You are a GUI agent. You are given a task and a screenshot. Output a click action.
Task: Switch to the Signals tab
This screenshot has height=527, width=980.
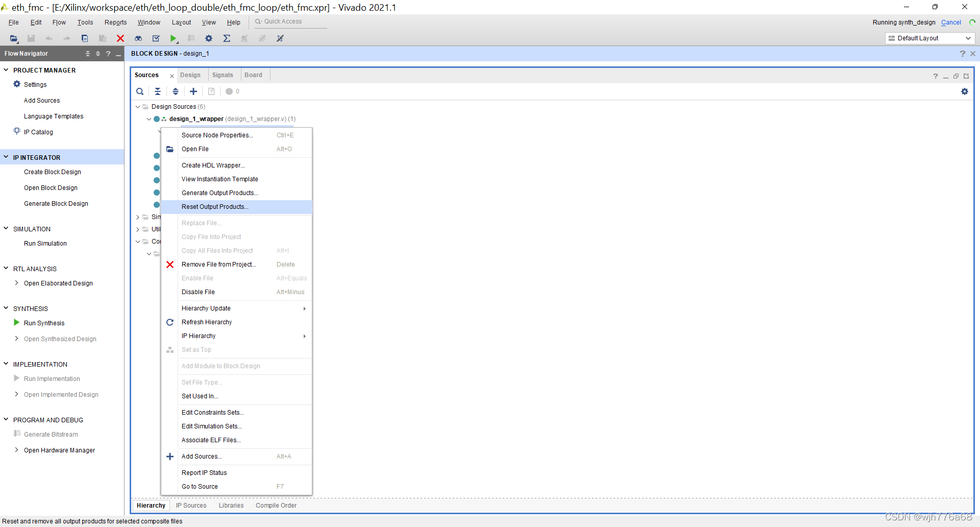click(x=223, y=75)
